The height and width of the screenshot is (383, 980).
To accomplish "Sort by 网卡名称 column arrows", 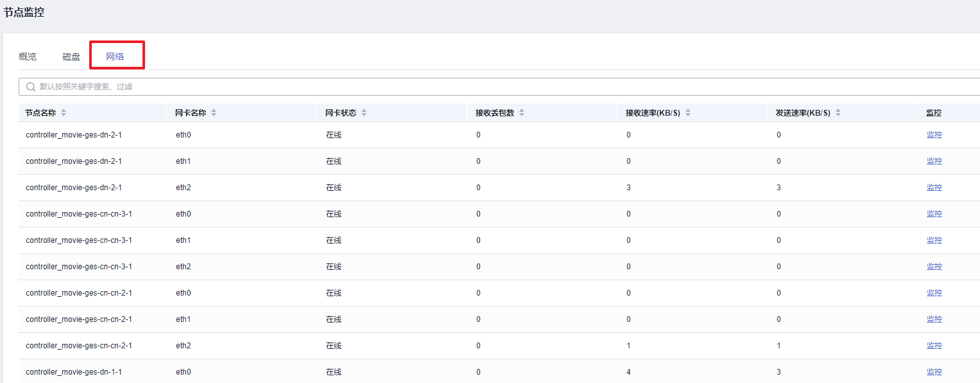I will (x=214, y=113).
